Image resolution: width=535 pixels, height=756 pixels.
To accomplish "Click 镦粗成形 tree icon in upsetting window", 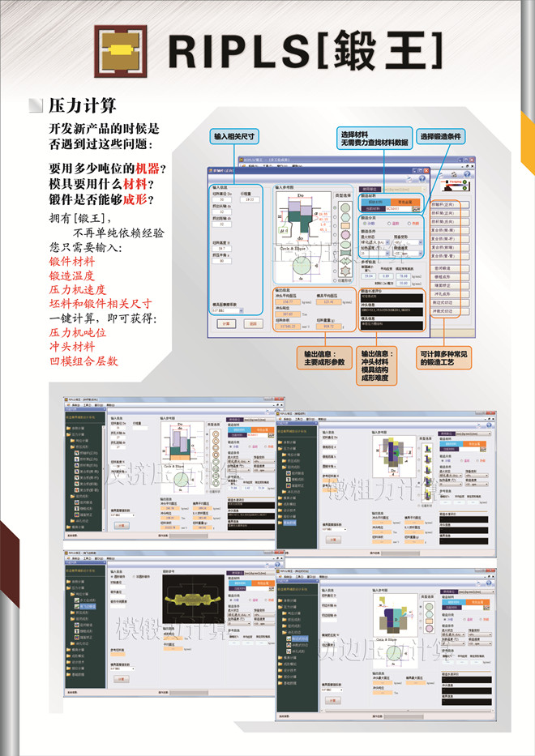I will (x=289, y=479).
